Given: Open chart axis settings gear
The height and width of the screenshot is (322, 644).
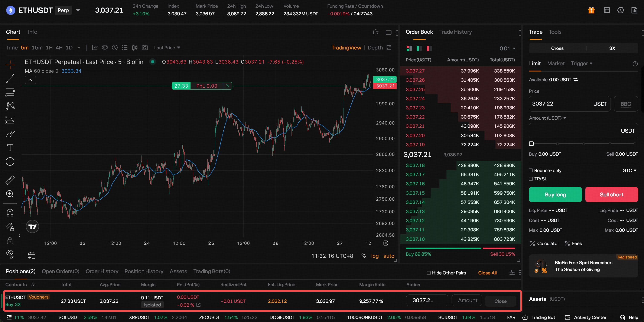Looking at the screenshot, I should coord(386,243).
